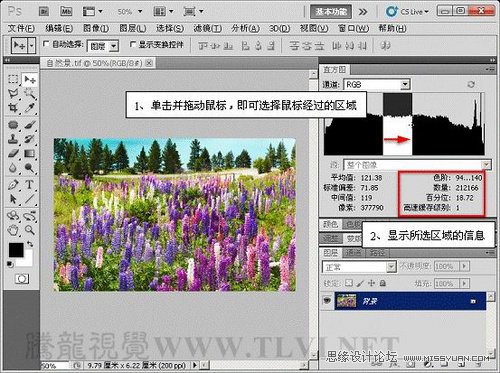This screenshot has width=500, height=373.
Task: Click the Auto-Align Layers icon in options bar
Action: point(386,45)
